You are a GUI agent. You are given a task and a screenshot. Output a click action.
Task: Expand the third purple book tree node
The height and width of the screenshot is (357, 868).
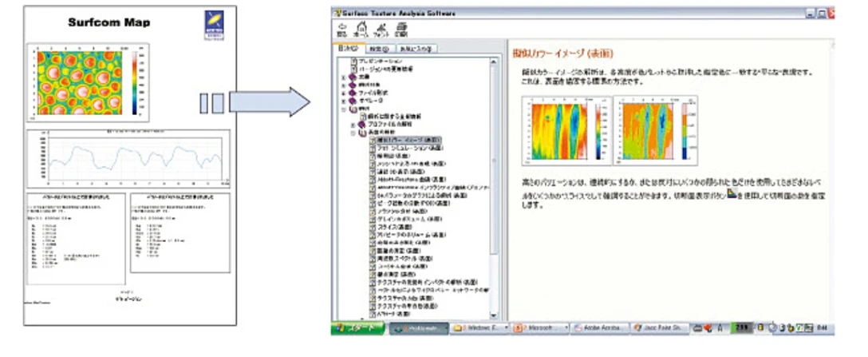[343, 93]
